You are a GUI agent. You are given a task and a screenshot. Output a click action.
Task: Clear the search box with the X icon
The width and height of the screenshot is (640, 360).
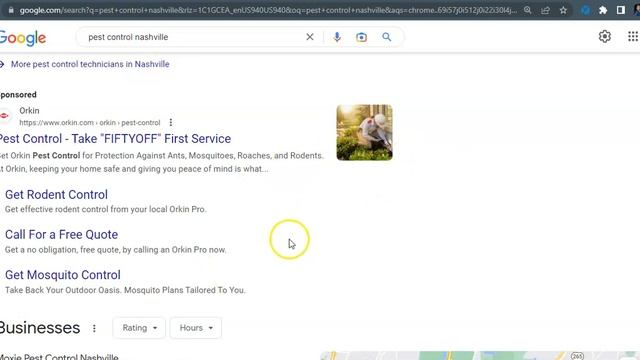tap(310, 37)
